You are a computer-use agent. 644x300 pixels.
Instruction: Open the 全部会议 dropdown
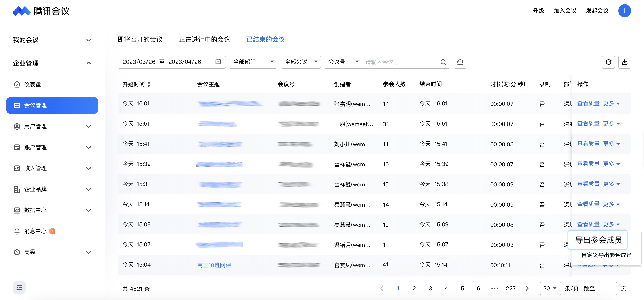click(301, 62)
